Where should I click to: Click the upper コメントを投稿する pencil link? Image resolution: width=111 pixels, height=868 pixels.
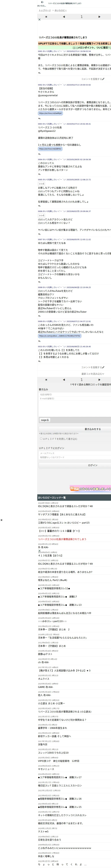click(x=93, y=79)
